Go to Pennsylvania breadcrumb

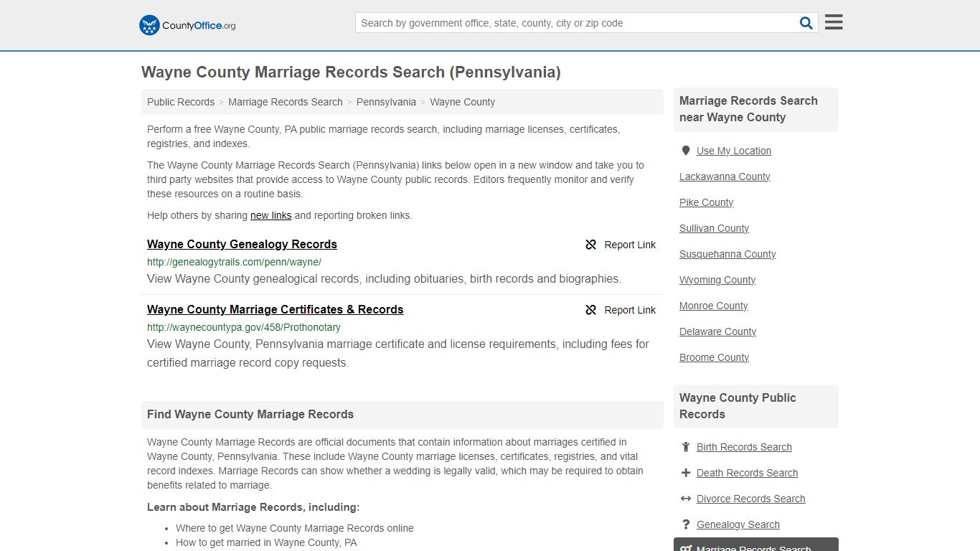coord(386,102)
